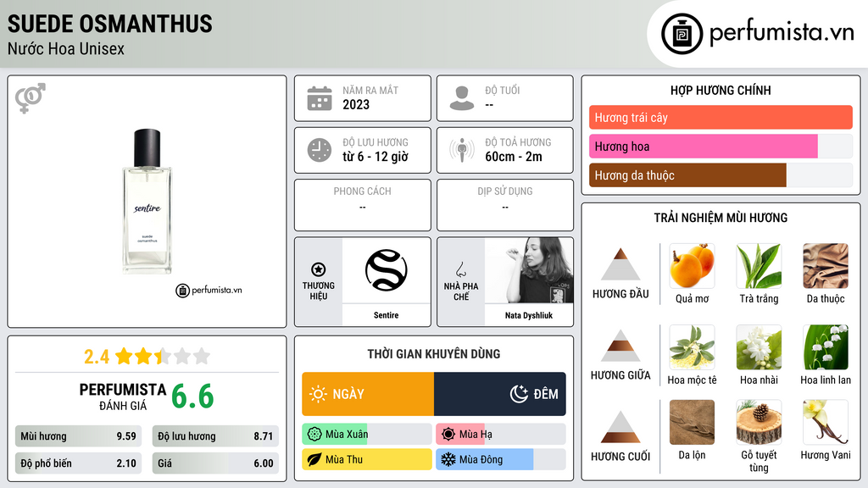
Task: Click the từ 6 - 12 giờ longevity value
Action: coord(376,157)
